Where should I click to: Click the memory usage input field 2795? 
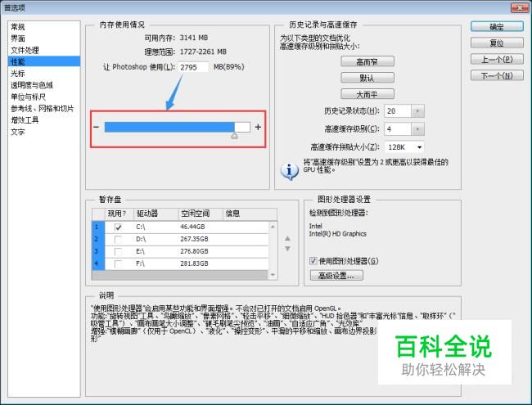[x=193, y=67]
